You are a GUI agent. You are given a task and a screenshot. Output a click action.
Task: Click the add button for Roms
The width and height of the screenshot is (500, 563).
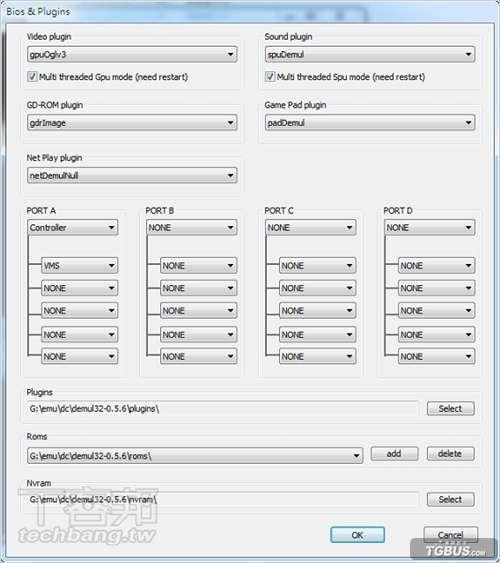tap(394, 454)
